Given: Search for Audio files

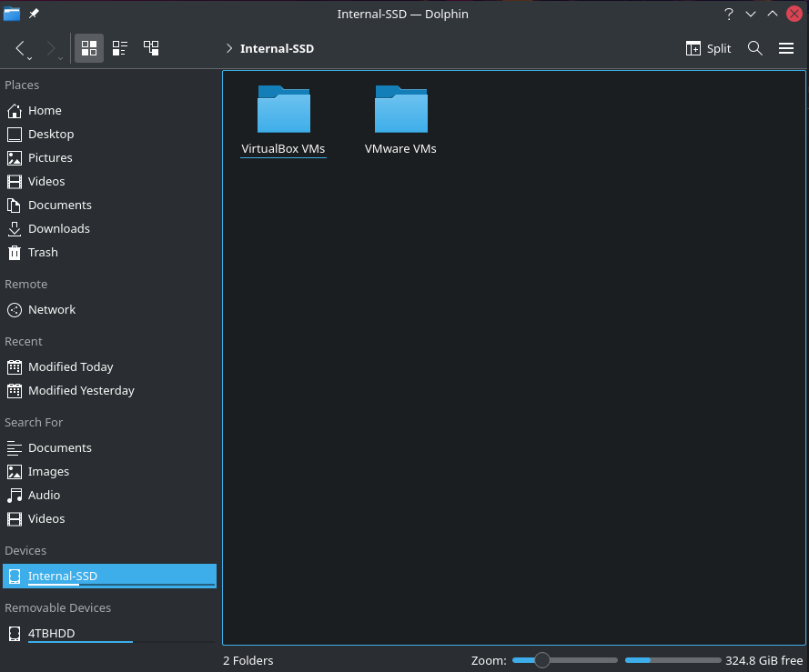Looking at the screenshot, I should (109, 496).
